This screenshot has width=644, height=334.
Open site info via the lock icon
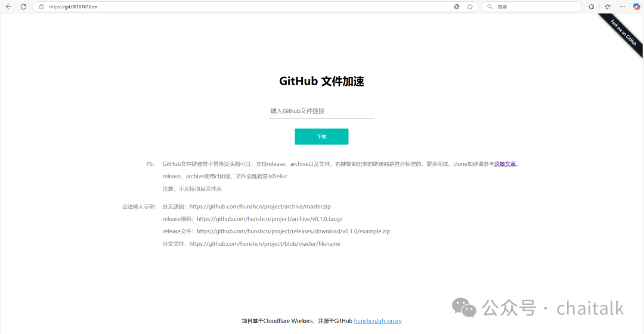[x=42, y=7]
